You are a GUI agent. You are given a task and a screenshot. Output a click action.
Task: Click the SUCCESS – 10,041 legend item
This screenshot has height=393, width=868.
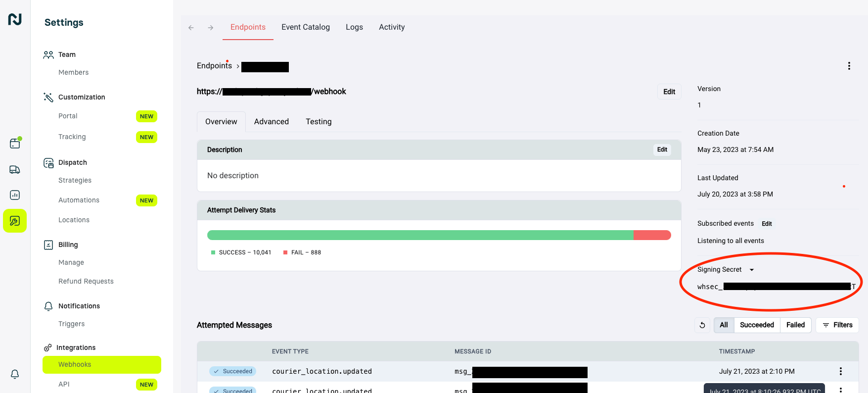pos(241,252)
